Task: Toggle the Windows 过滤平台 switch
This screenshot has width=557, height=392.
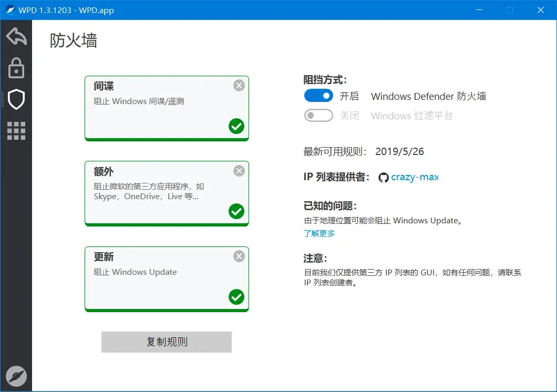Action: click(318, 116)
